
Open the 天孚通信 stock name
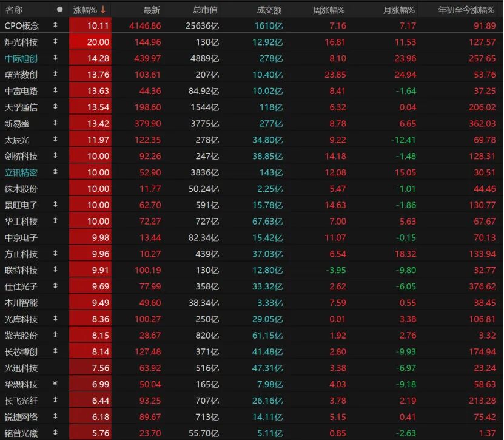click(x=21, y=107)
